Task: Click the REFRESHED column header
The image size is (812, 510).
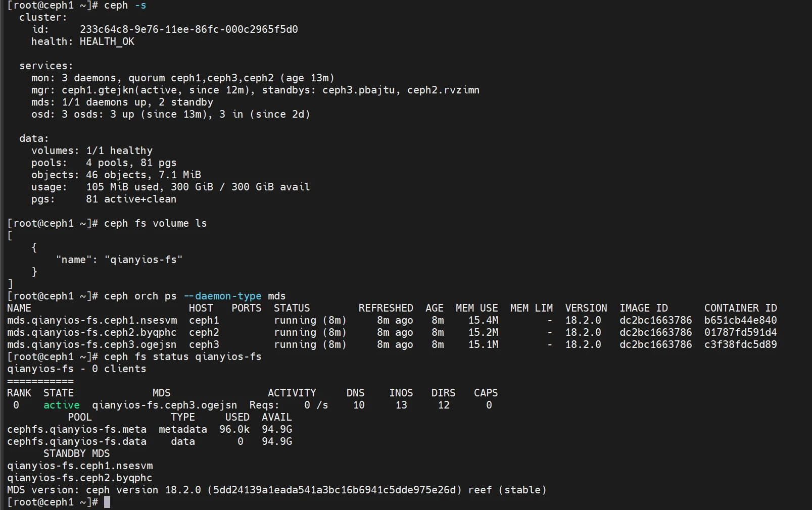Action: coord(386,308)
